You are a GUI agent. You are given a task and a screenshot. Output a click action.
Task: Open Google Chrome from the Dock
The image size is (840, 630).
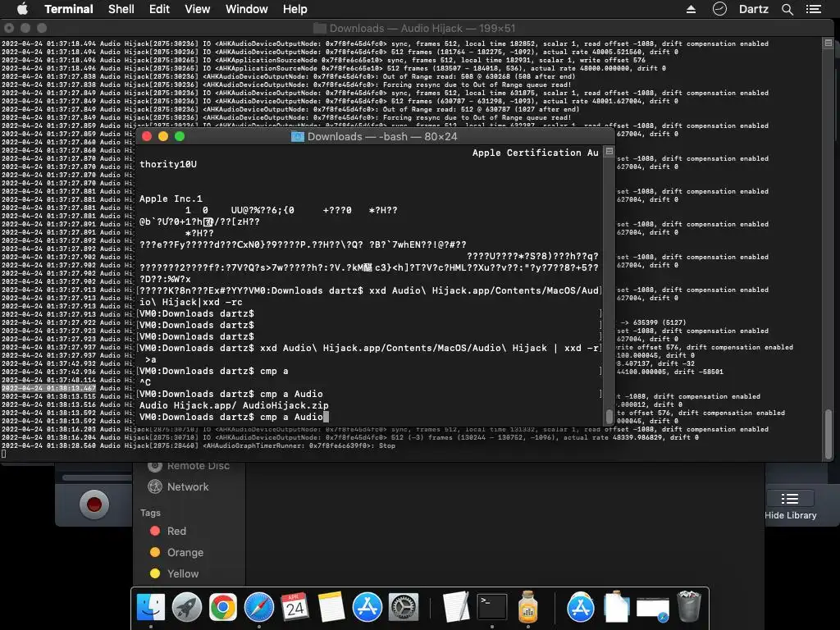tap(223, 608)
